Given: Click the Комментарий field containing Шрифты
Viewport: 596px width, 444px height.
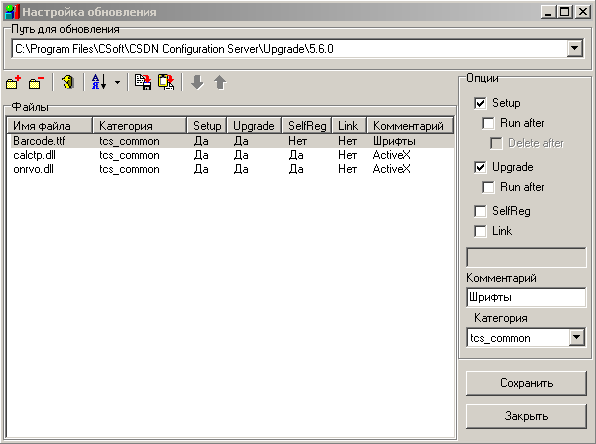Looking at the screenshot, I should 526,297.
